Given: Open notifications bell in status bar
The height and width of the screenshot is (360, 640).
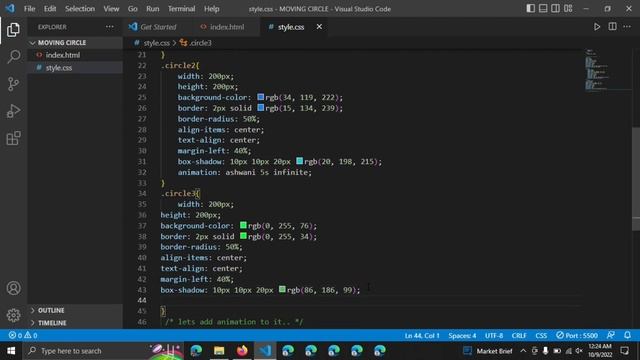Looking at the screenshot, I should (x=627, y=335).
